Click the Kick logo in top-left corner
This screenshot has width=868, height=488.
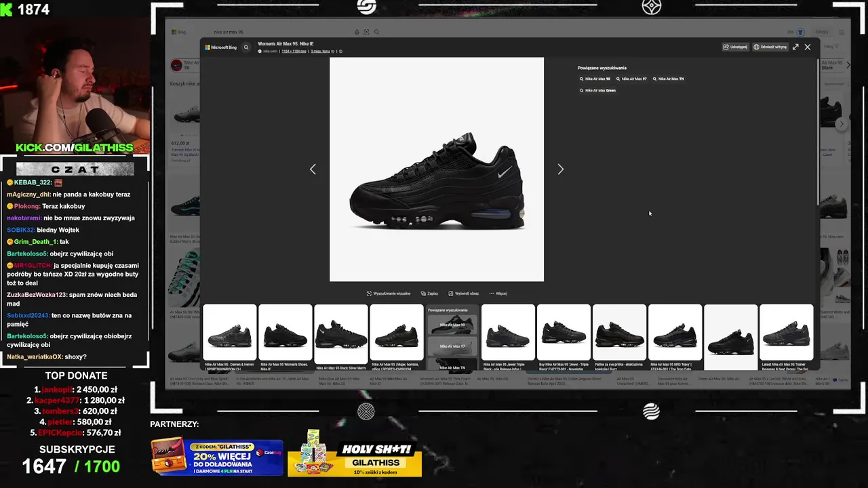(7, 9)
